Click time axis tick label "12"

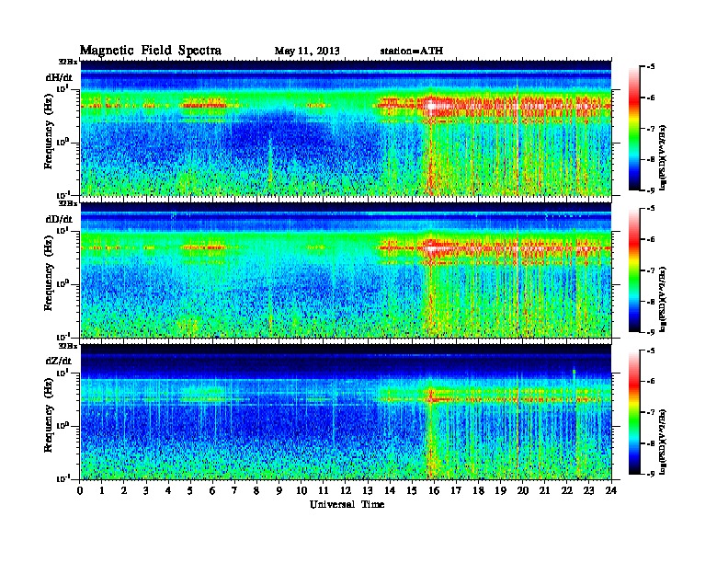(346, 490)
